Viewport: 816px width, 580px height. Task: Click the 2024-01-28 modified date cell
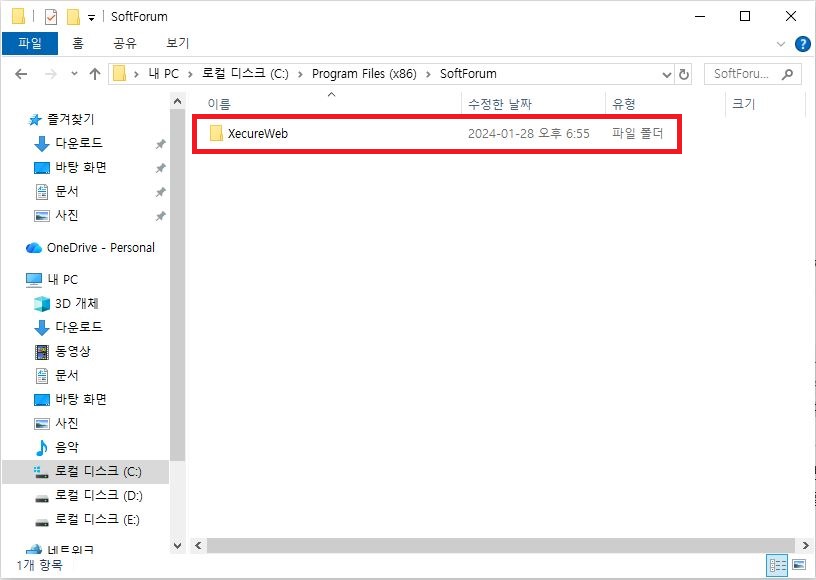coord(528,134)
